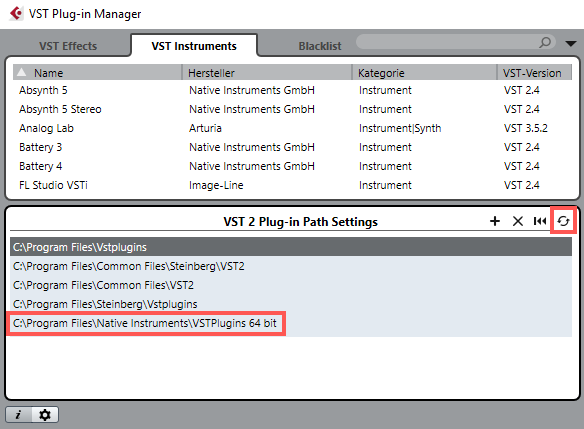
Task: Select the Analog Lab instrument row
Action: pos(292,128)
